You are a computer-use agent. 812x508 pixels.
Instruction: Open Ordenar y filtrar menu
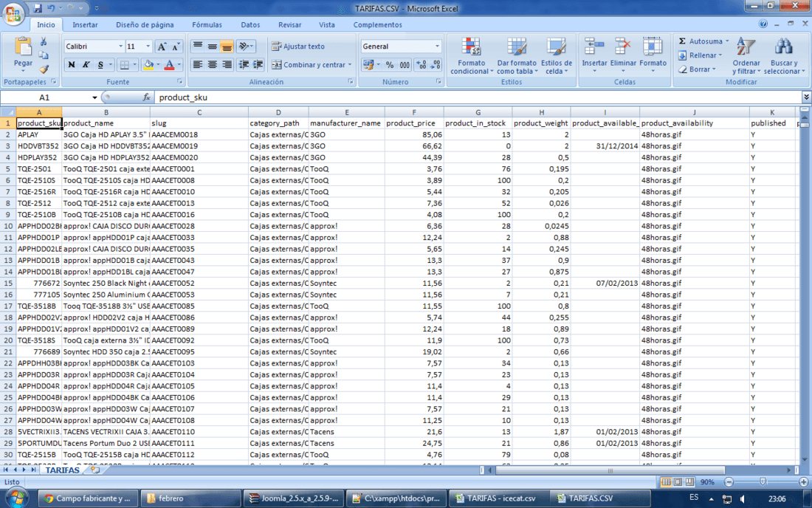(x=746, y=56)
